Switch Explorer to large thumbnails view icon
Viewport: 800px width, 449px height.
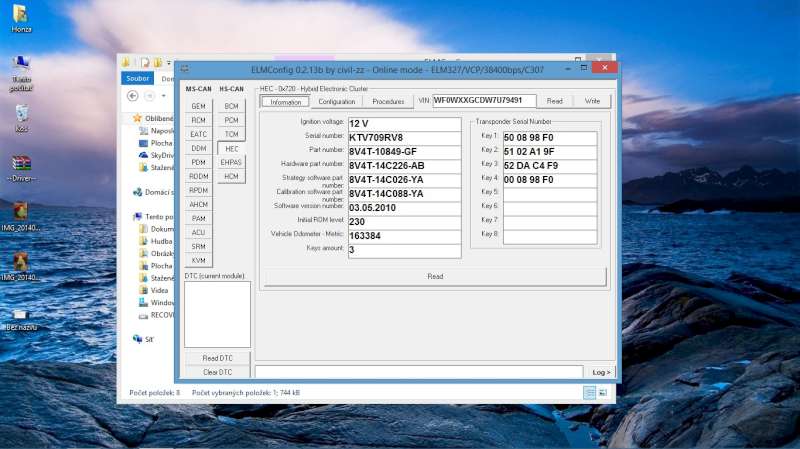coord(603,393)
